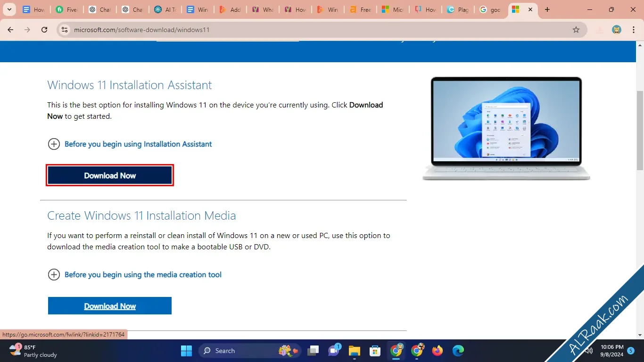Open Microsoft Store from the taskbar
The height and width of the screenshot is (362, 644).
pos(375,351)
